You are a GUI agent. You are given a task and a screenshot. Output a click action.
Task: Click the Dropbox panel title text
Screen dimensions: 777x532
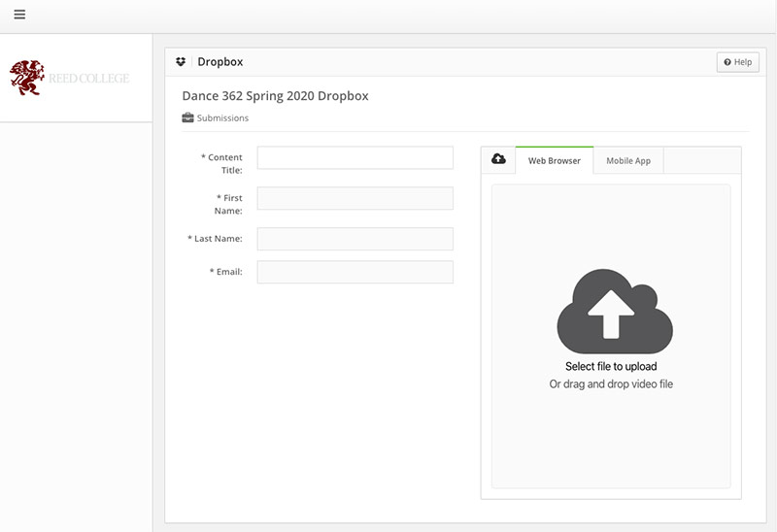[x=220, y=62]
